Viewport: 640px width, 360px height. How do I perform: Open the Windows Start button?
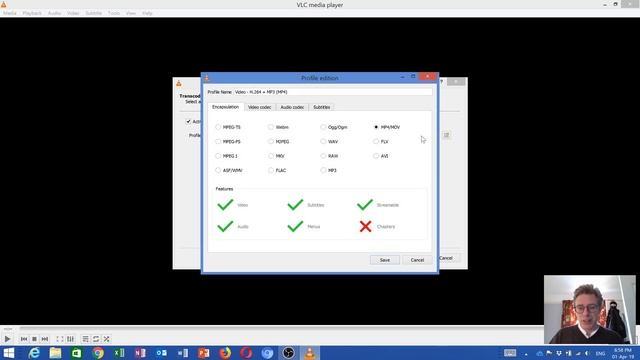click(9, 353)
